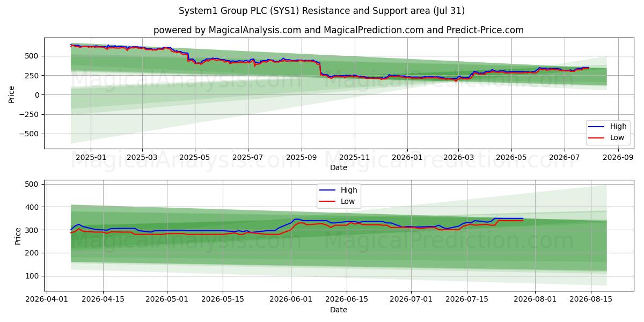The width and height of the screenshot is (644, 322).
Task: Click 'Low' in the top chart legend
Action: tap(617, 137)
